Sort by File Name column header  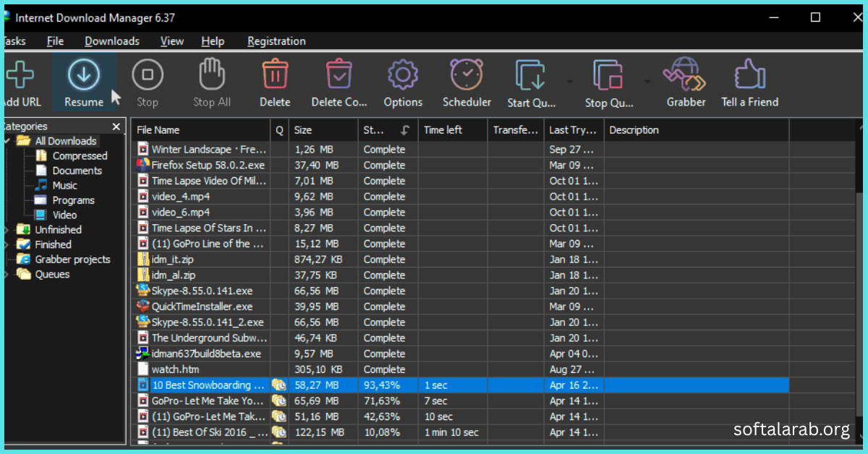click(202, 130)
